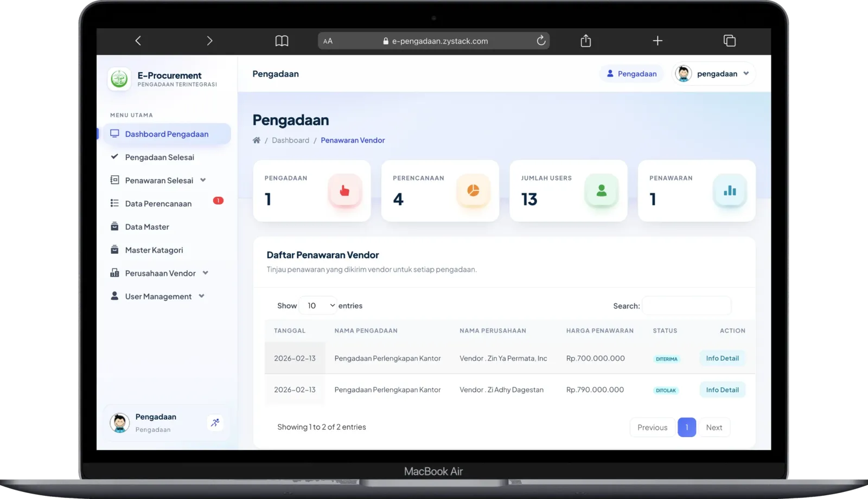This screenshot has width=868, height=499.
Task: Open Data Master menu item
Action: coord(147,227)
